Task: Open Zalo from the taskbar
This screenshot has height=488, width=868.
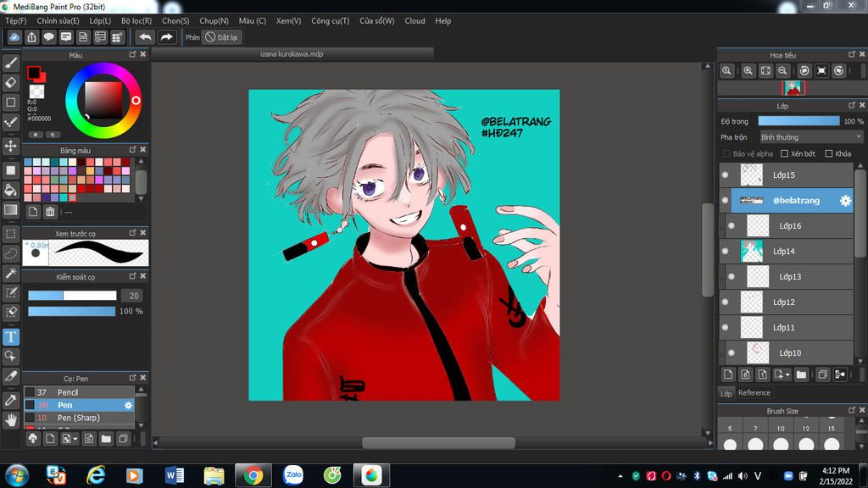Action: (293, 474)
